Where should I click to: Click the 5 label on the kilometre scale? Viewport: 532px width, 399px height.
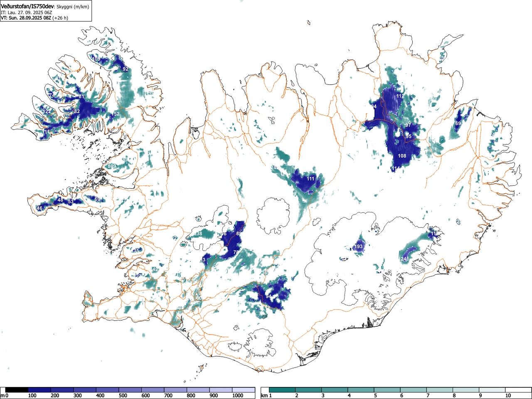click(x=375, y=396)
